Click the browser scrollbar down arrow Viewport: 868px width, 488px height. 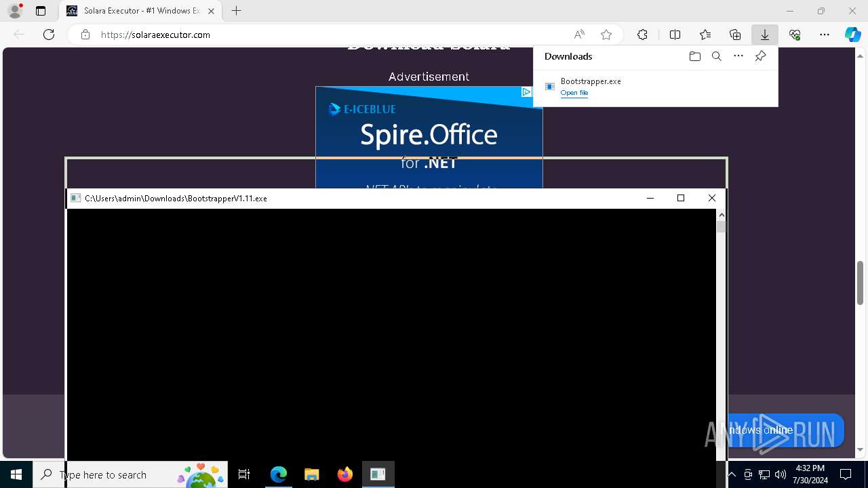pyautogui.click(x=860, y=449)
